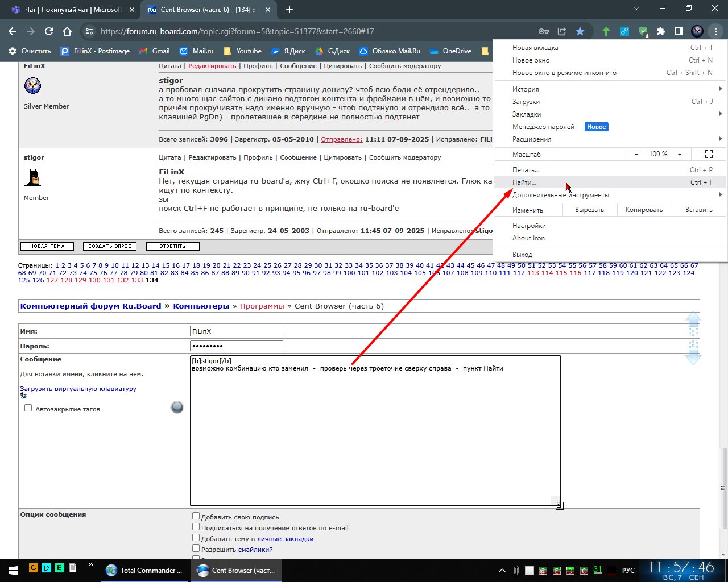Open tab search chevron in title bar
The height and width of the screenshot is (582, 728).
point(636,9)
